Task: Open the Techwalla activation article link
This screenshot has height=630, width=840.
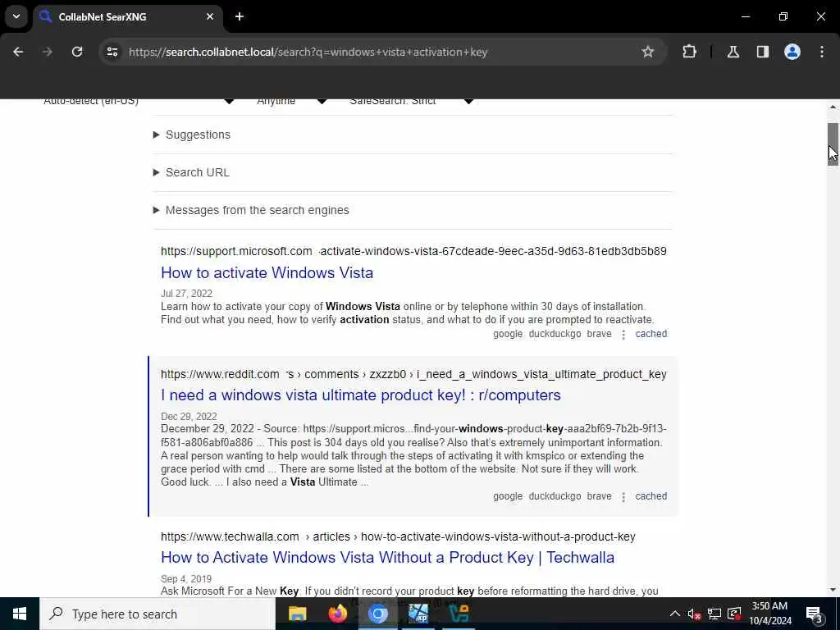Action: pos(387,557)
